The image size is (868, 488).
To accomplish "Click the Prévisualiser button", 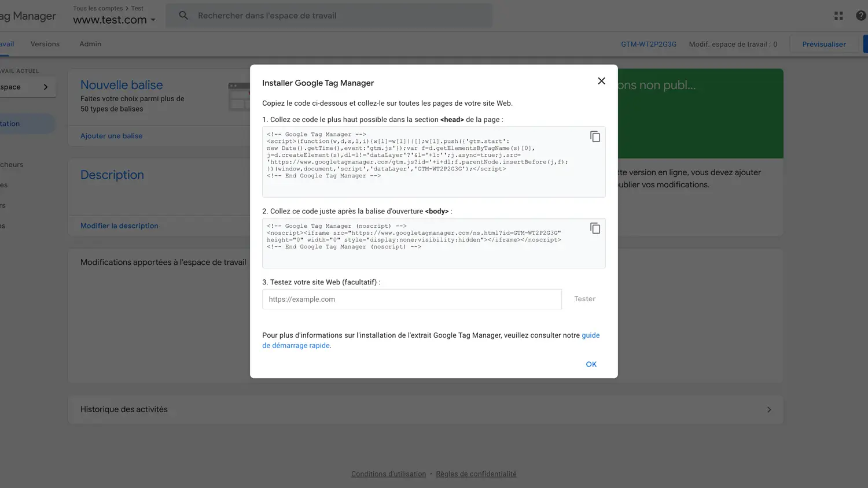I will 824,44.
